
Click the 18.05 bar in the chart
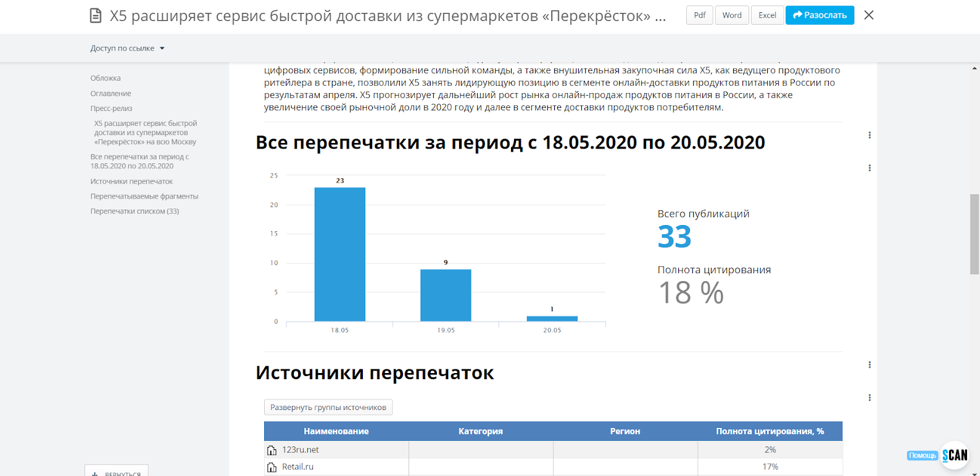pyautogui.click(x=340, y=254)
